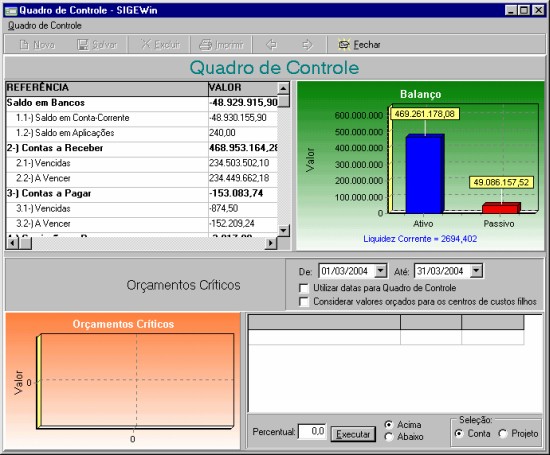Click the Liquidez Corrente = 2694,402 text
This screenshot has height=455, width=550.
[420, 239]
